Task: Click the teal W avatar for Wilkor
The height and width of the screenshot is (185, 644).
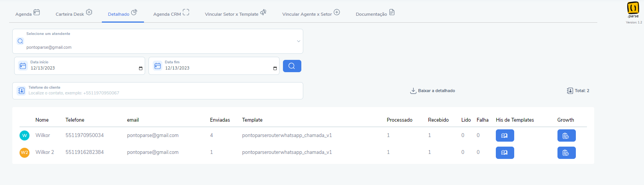Action: (25, 135)
